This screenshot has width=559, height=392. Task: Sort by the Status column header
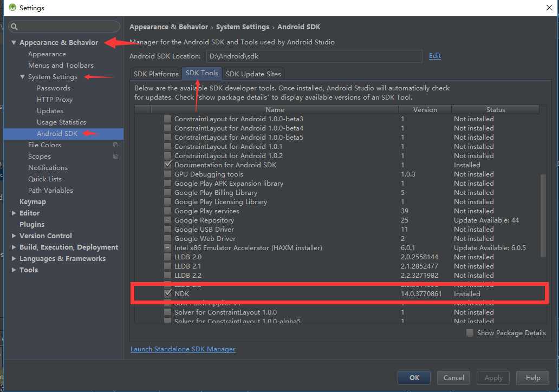(x=496, y=110)
